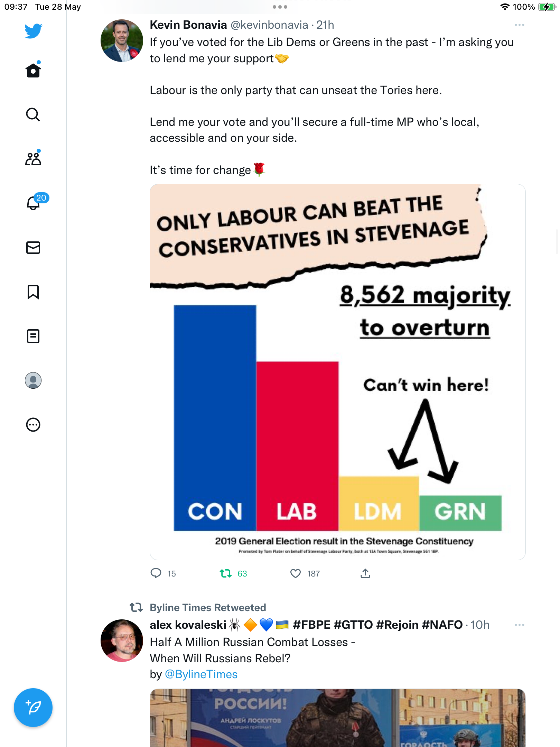The height and width of the screenshot is (747, 560).
Task: Open Kevin Bonavia's profile picture
Action: coord(122,41)
